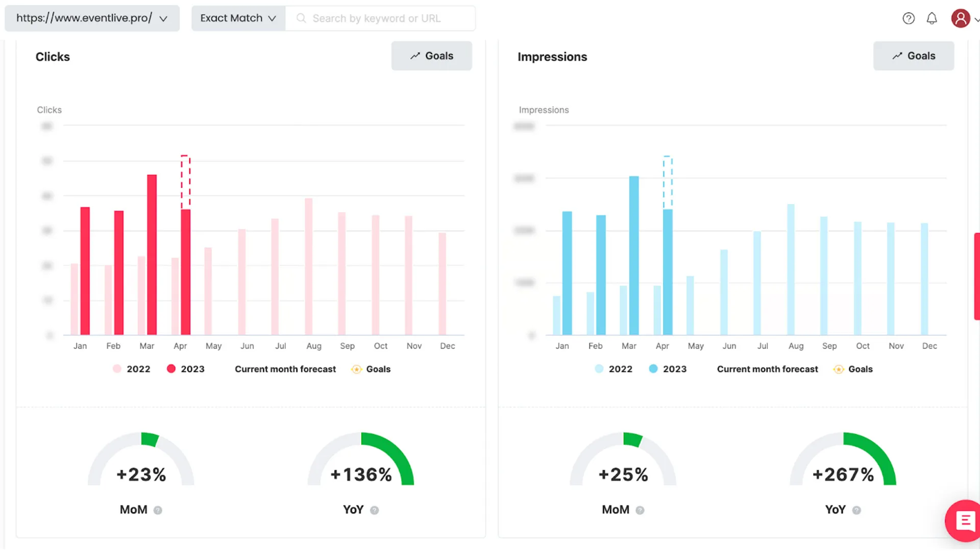Image resolution: width=980 pixels, height=551 pixels.
Task: Click the Goals button on the Clicks panel
Action: click(431, 56)
